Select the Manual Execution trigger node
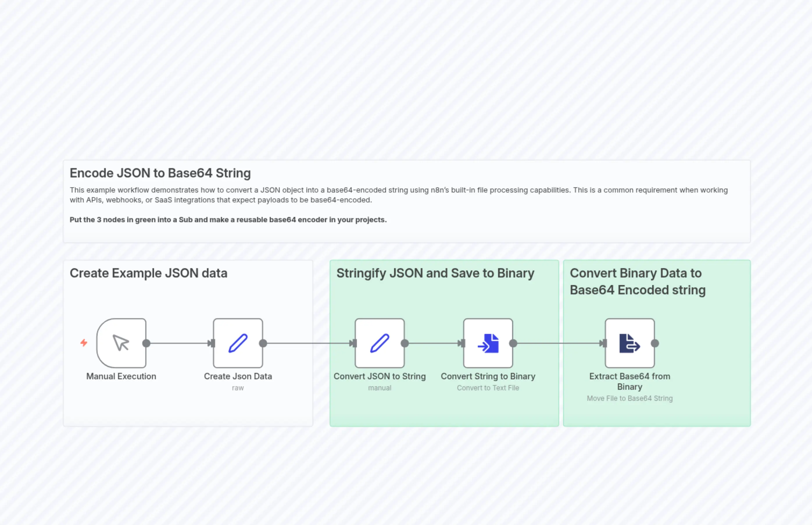Viewport: 812px width, 525px height. click(121, 343)
